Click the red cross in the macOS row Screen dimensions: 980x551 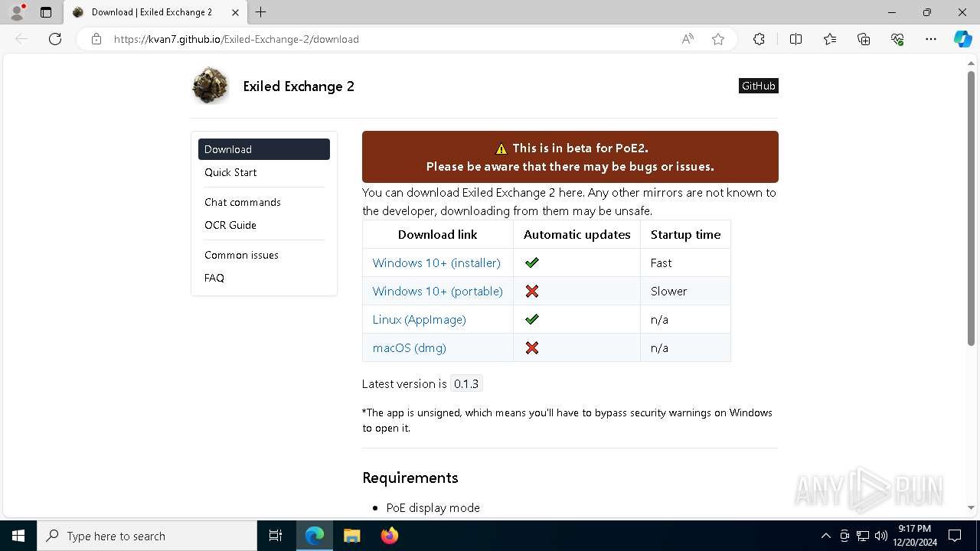coord(532,347)
